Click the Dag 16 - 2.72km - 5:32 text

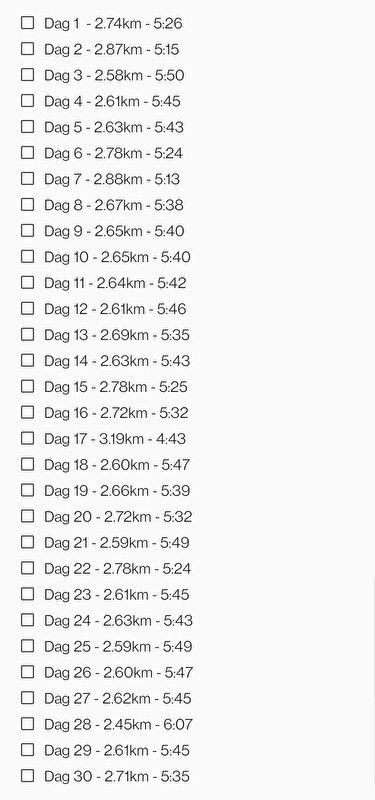[116, 413]
